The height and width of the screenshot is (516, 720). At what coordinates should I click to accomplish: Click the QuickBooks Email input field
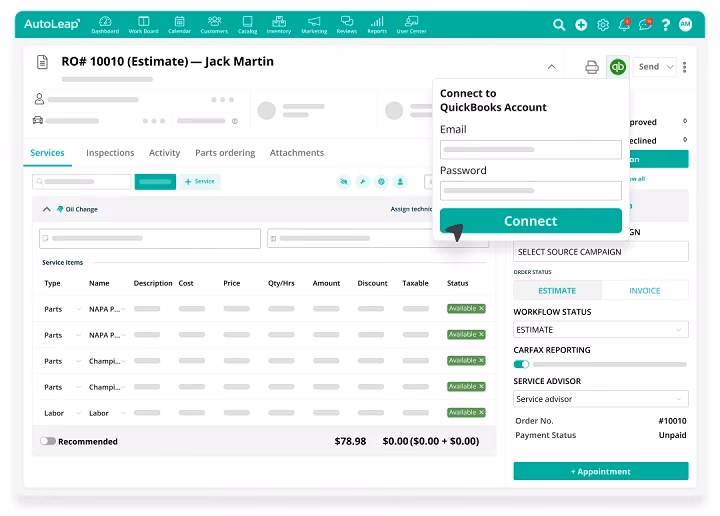[530, 150]
